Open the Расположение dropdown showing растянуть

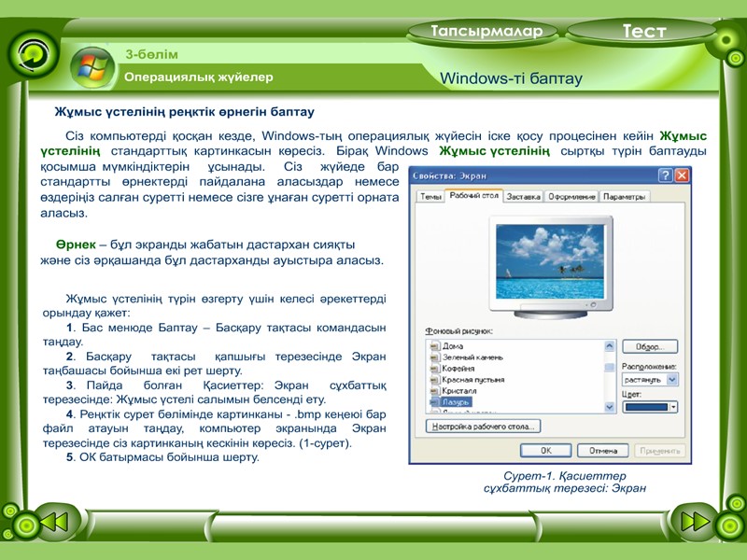coord(650,380)
